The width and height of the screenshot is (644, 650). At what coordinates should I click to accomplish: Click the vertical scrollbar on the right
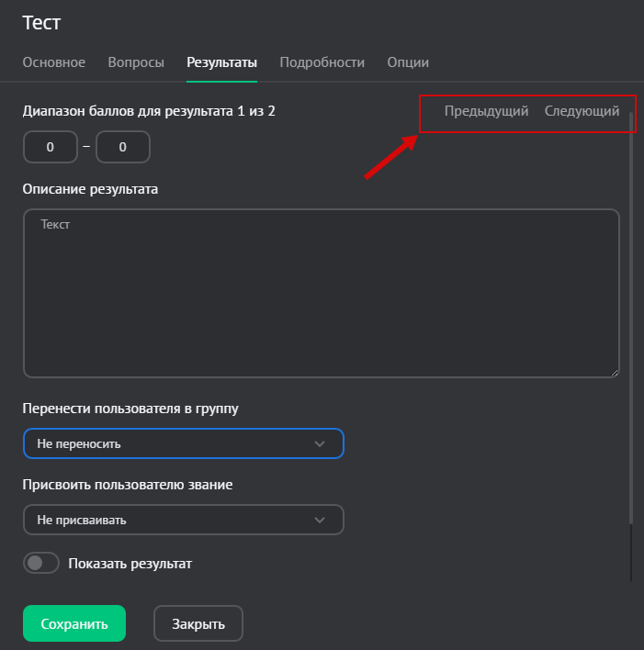631,321
